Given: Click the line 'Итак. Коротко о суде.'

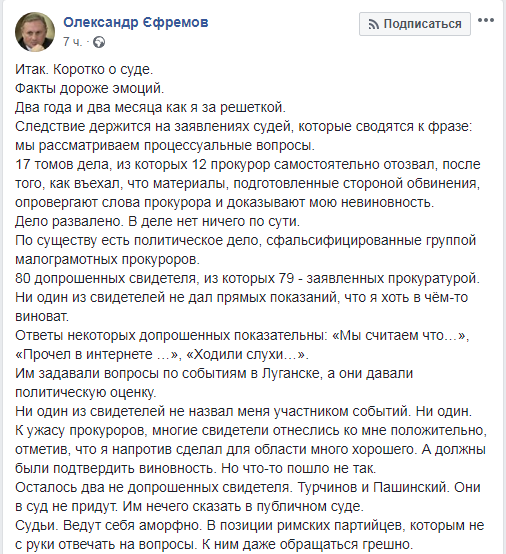Looking at the screenshot, I should [x=84, y=69].
